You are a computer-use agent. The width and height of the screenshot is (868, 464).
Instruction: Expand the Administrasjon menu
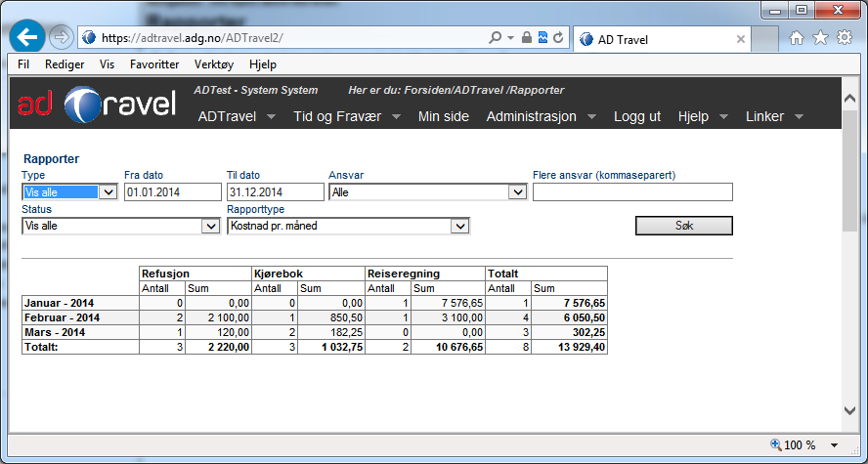(541, 116)
